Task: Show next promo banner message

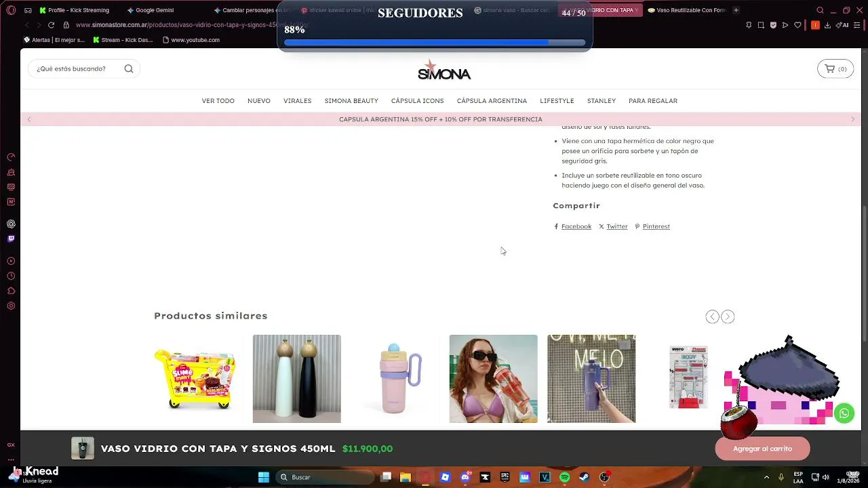Action: [852, 119]
